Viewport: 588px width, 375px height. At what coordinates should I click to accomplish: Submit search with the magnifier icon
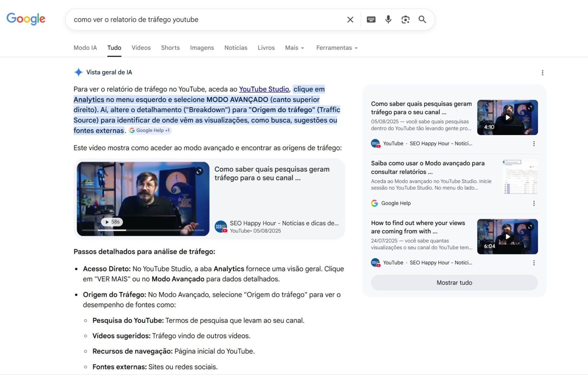click(422, 20)
